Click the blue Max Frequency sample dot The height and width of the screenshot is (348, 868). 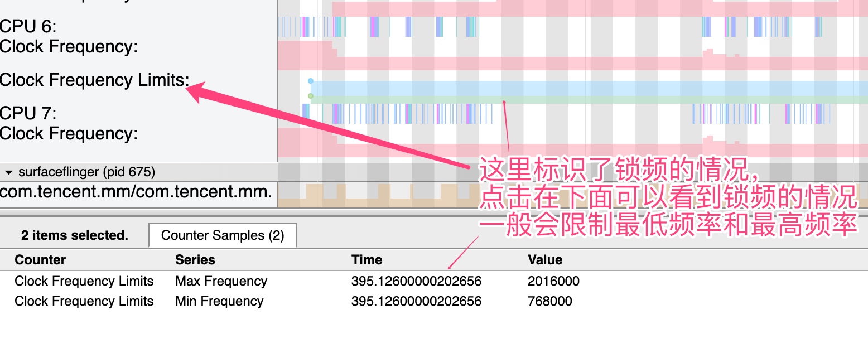click(x=311, y=81)
